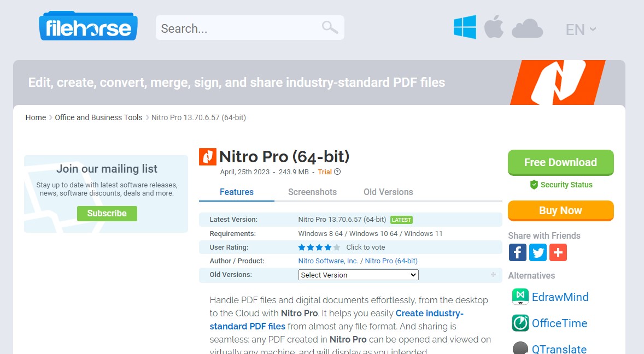Switch to the Features tab
This screenshot has width=644, height=354.
pos(237,192)
